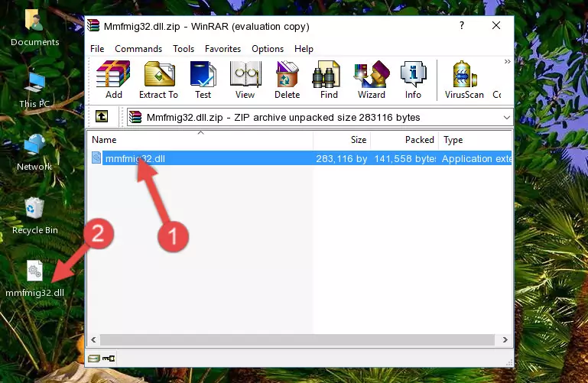Show archive Info
The image size is (588, 383).
coord(413,80)
